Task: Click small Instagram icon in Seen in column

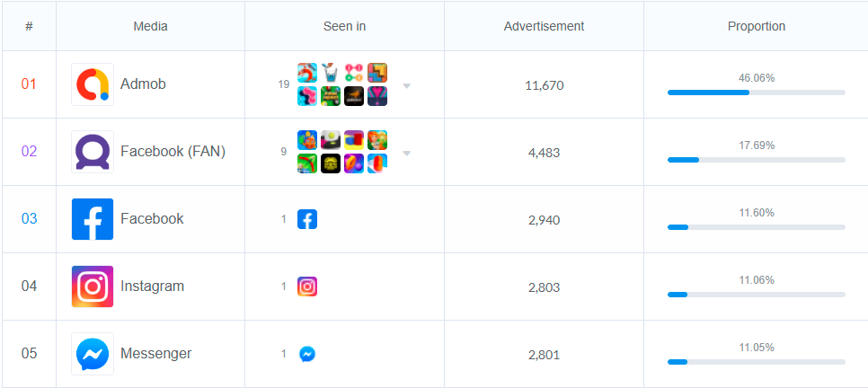Action: pyautogui.click(x=307, y=287)
